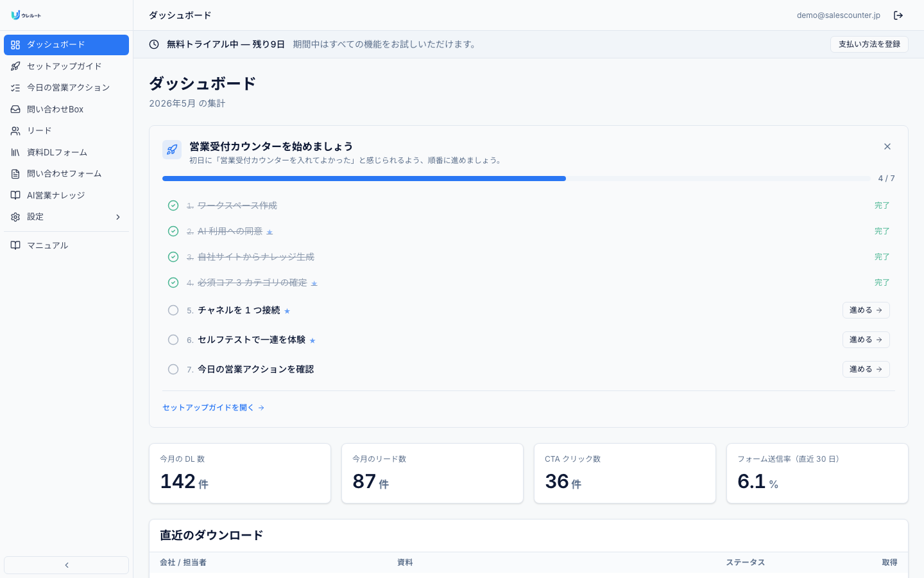Go to 今日の営業アクション page
The width and height of the screenshot is (924, 578).
67,87
